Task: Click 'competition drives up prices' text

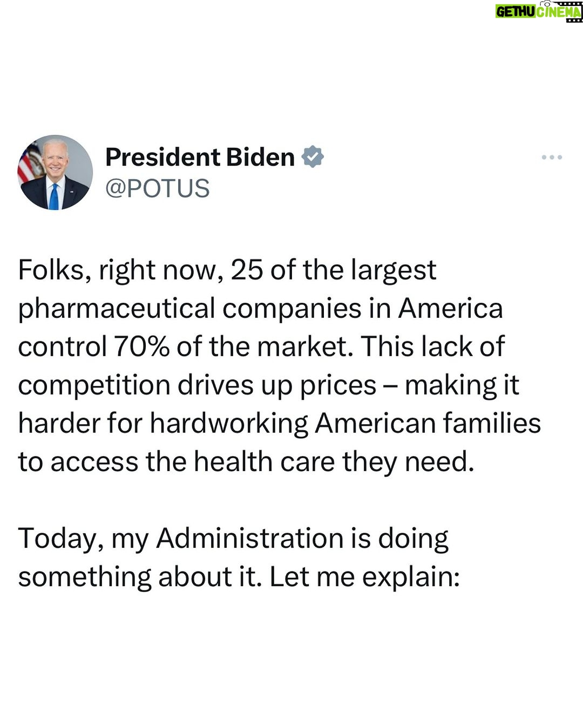Action: (197, 386)
